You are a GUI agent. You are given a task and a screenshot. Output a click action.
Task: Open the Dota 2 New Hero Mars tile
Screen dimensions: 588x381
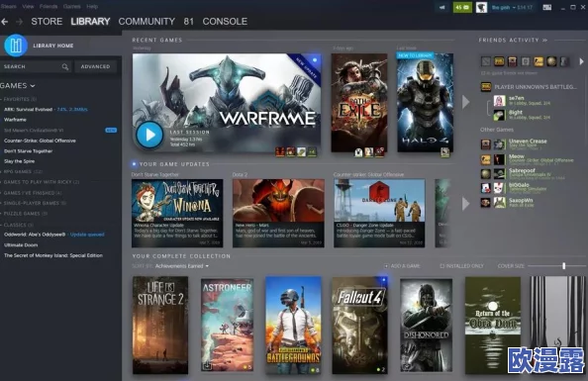point(278,214)
